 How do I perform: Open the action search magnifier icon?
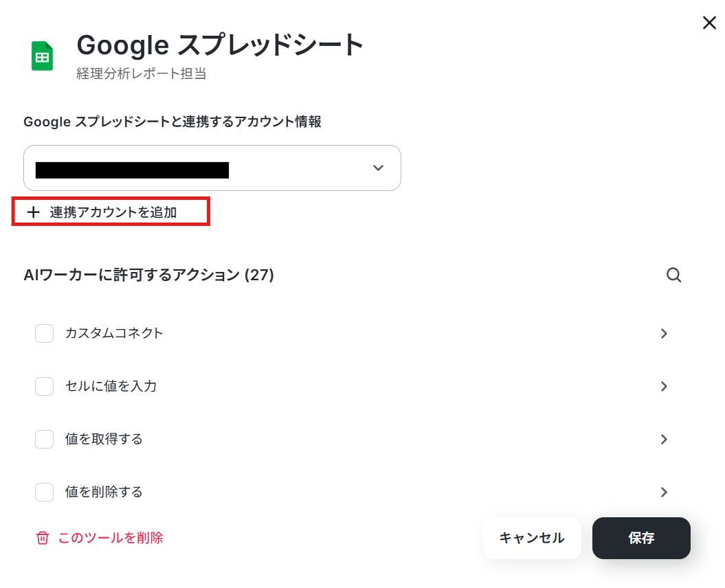click(673, 275)
